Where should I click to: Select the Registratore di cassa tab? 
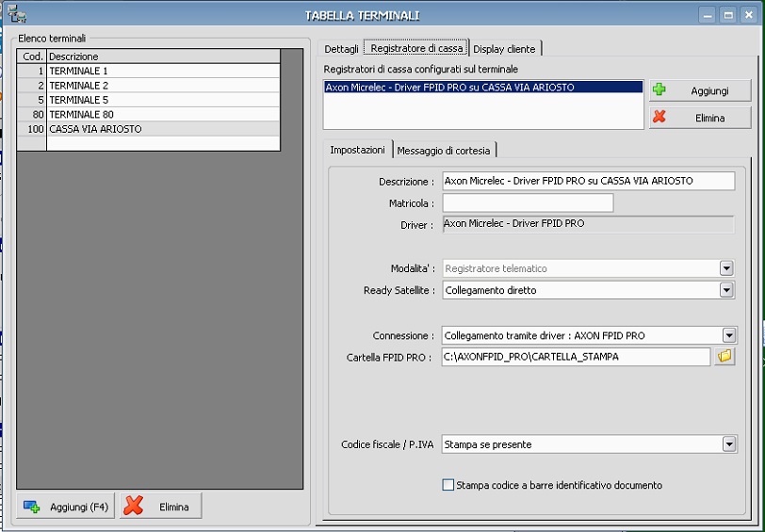[416, 48]
